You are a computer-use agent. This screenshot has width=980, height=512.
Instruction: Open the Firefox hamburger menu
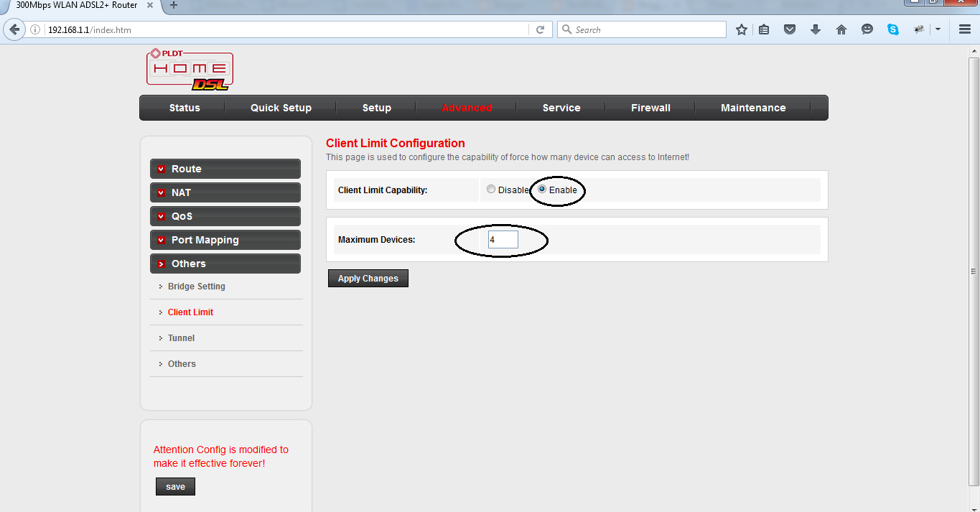(964, 29)
